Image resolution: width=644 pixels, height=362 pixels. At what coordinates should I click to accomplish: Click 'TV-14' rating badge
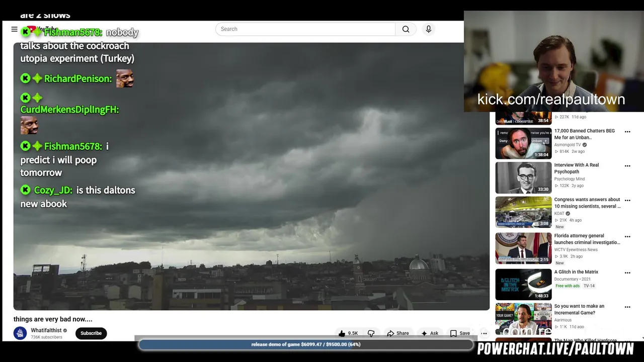pyautogui.click(x=589, y=286)
